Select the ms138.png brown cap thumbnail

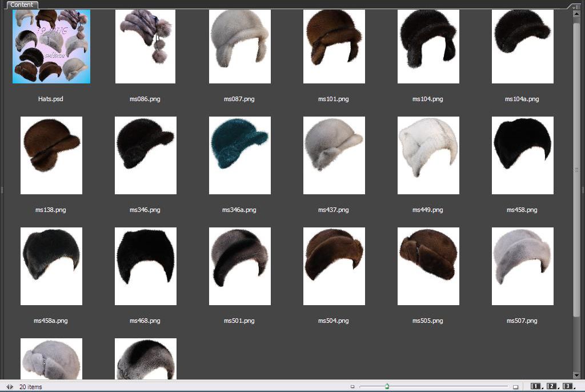51,155
